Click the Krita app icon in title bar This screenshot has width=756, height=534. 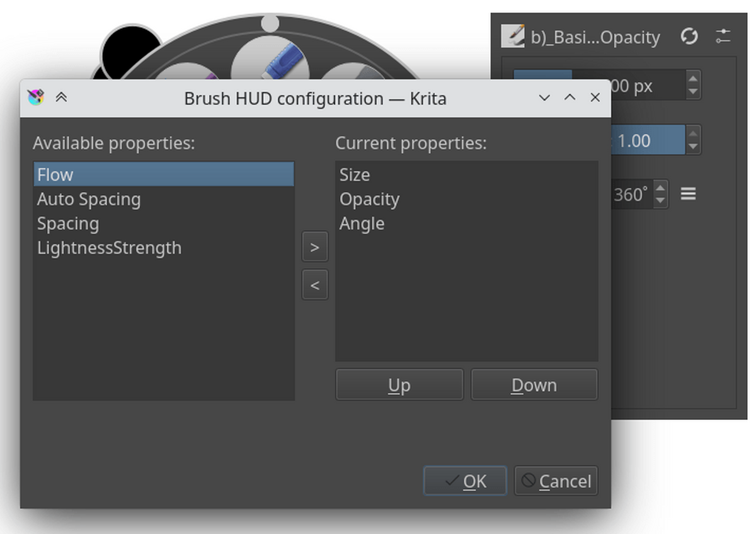[x=36, y=98]
